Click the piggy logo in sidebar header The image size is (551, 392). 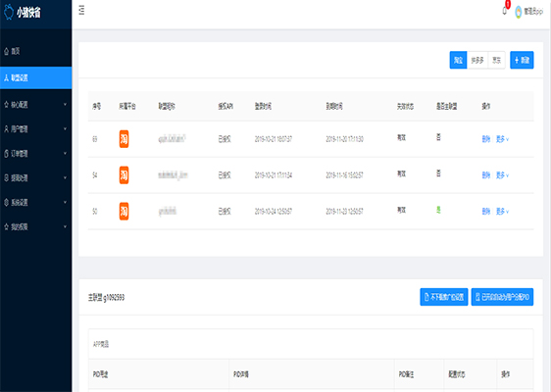(9, 12)
